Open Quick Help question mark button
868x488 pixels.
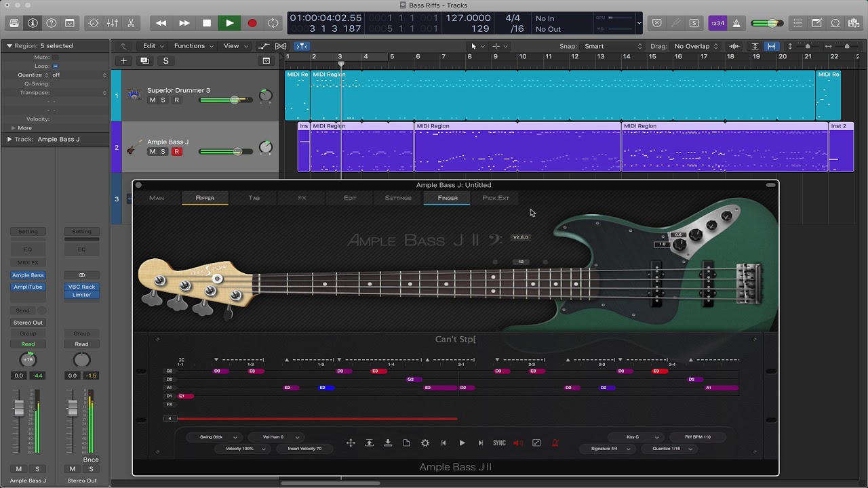[x=52, y=23]
